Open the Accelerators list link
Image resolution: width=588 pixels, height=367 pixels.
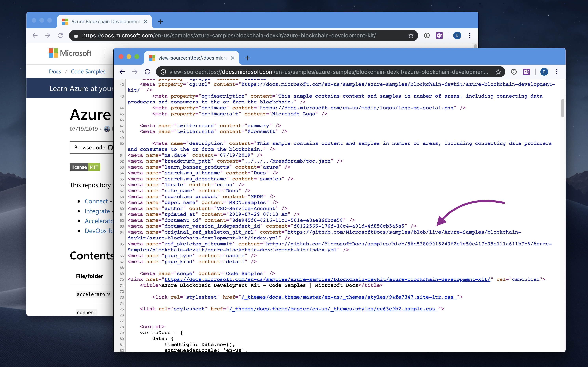pos(99,221)
